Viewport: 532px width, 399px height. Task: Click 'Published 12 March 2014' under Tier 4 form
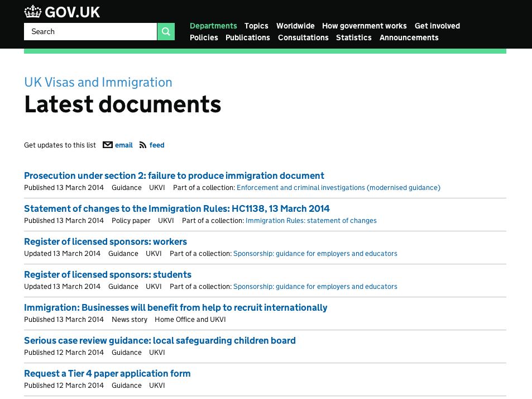64,385
